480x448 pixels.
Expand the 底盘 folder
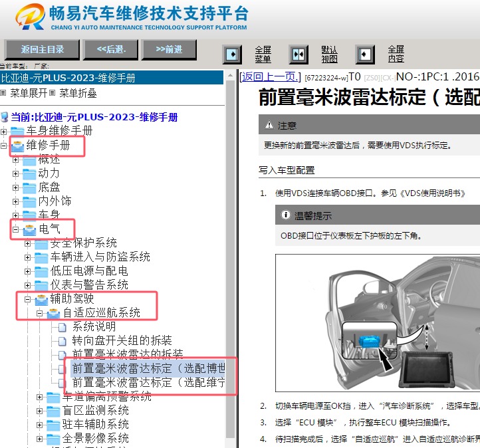click(15, 187)
